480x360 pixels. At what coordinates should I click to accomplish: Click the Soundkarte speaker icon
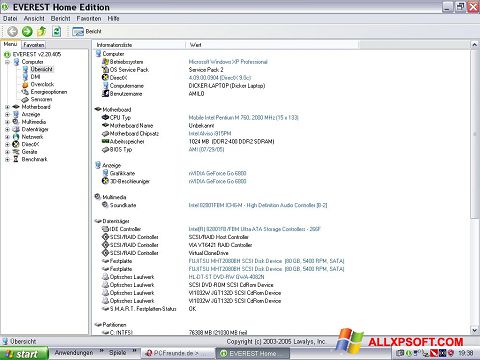point(105,205)
